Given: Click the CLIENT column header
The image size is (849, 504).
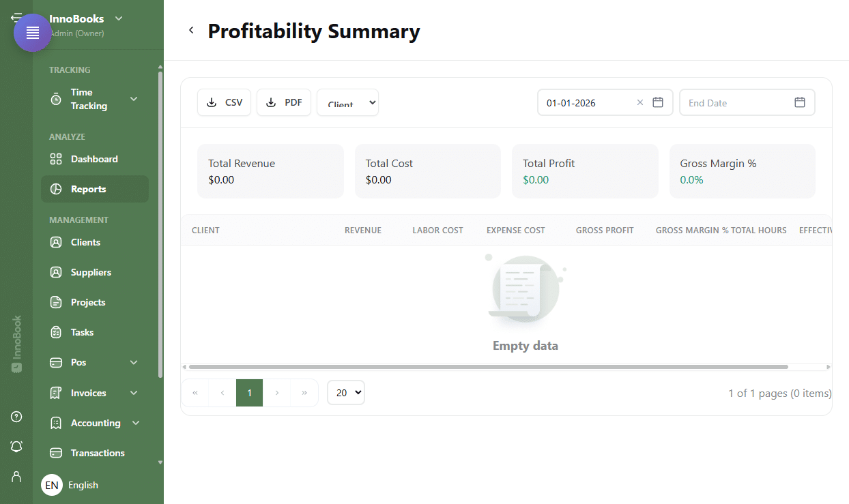Looking at the screenshot, I should click(x=205, y=231).
